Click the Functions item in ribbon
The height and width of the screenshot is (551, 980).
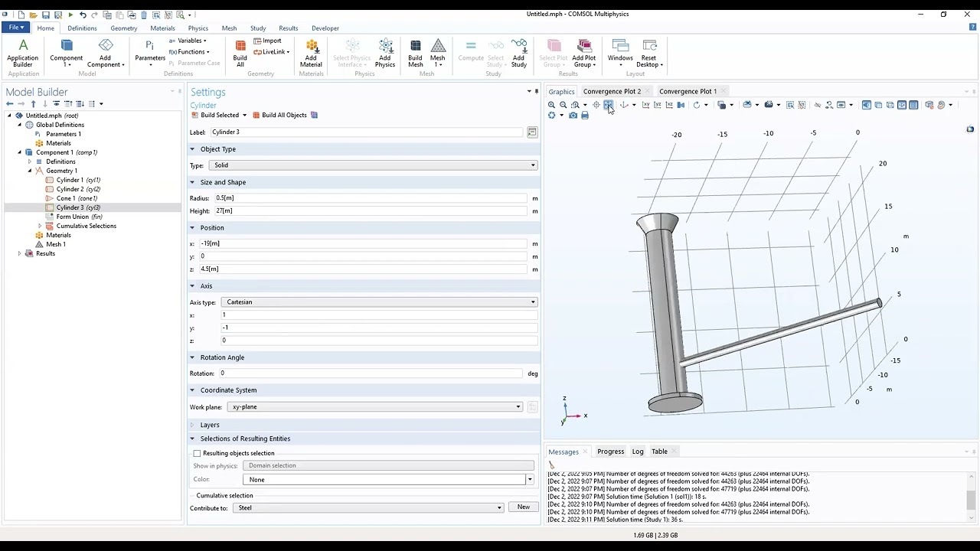click(x=189, y=52)
